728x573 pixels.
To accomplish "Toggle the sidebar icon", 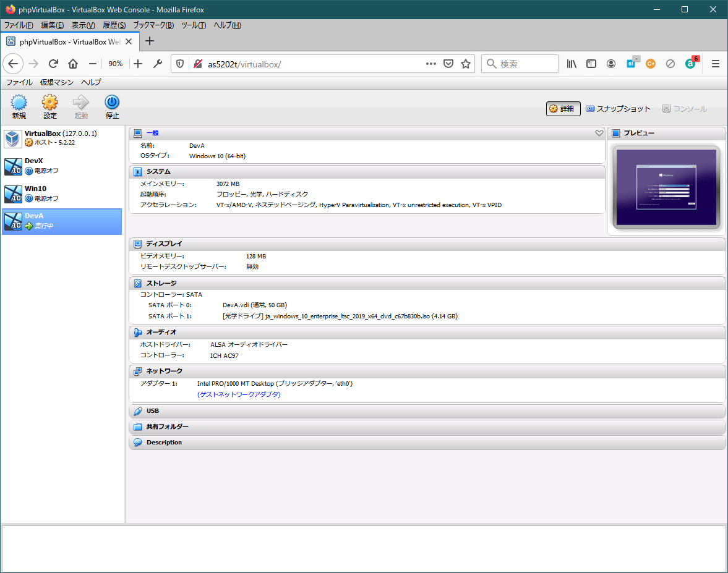I will (x=591, y=64).
